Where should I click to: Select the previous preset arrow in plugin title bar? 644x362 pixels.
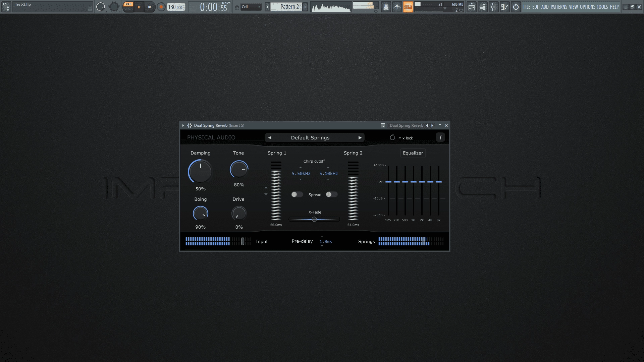427,125
